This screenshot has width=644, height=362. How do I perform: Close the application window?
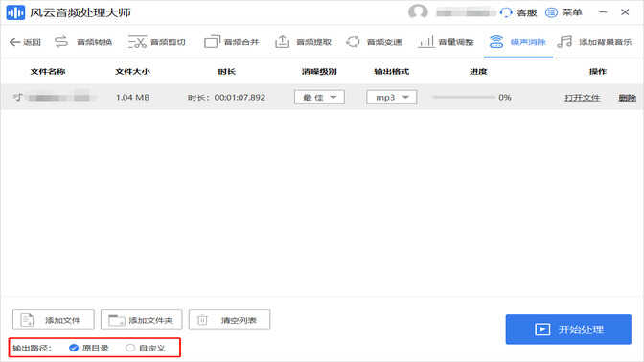(x=625, y=12)
